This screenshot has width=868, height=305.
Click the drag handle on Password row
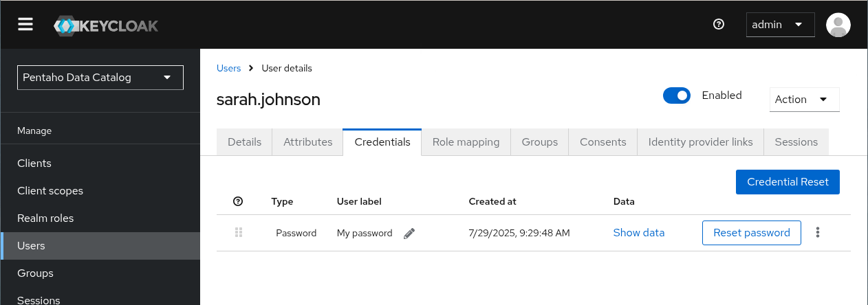pyautogui.click(x=239, y=233)
